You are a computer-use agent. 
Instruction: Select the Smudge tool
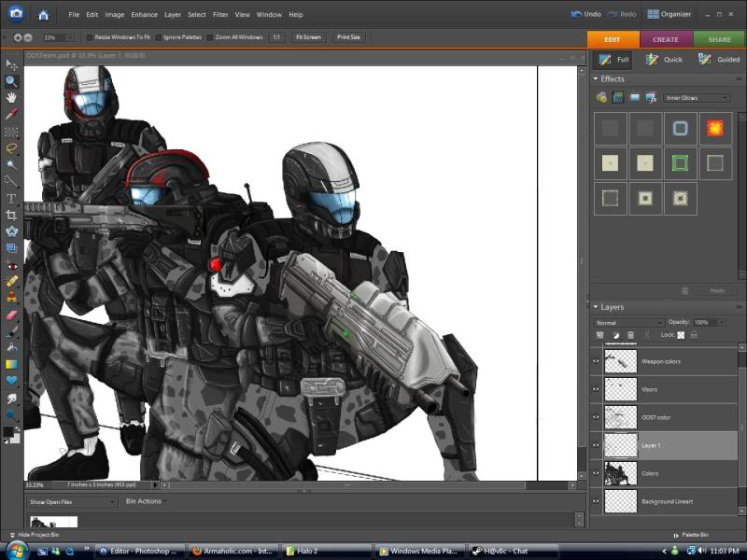click(11, 399)
